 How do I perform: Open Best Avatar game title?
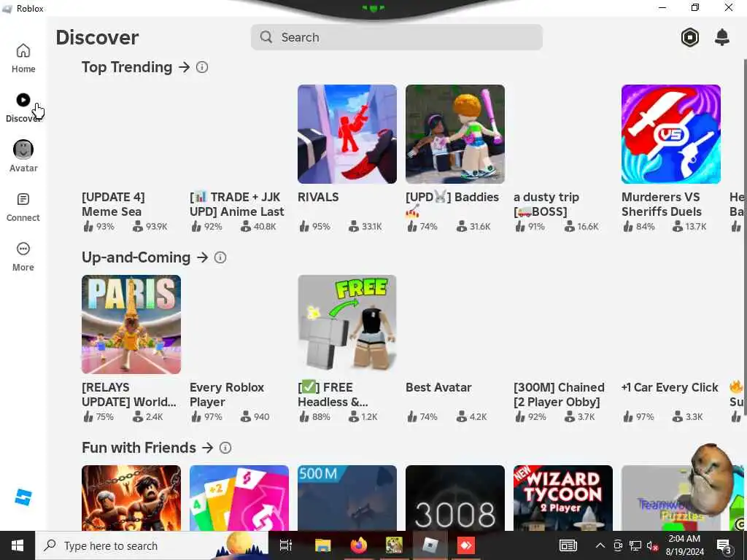point(438,388)
